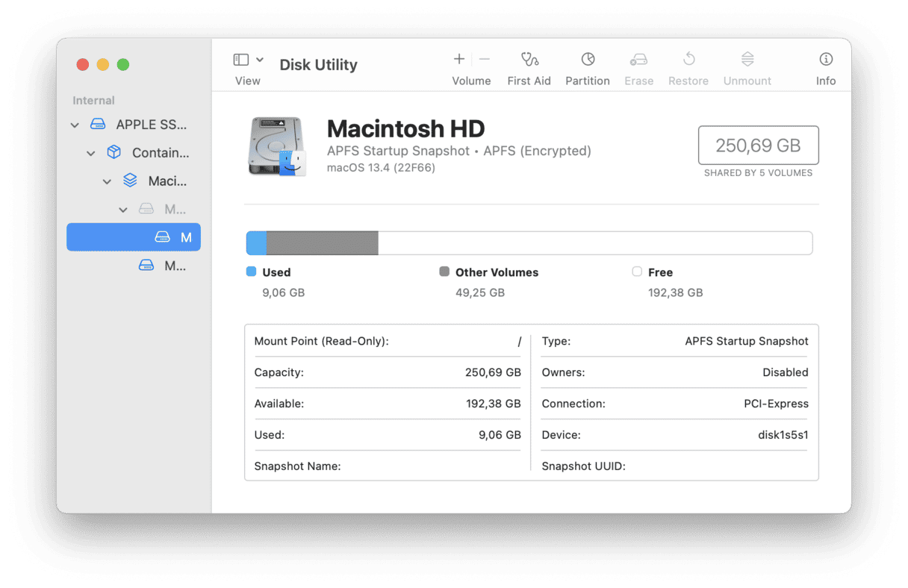The height and width of the screenshot is (588, 908).
Task: Run First Aid on Macintosh HD
Action: click(529, 66)
